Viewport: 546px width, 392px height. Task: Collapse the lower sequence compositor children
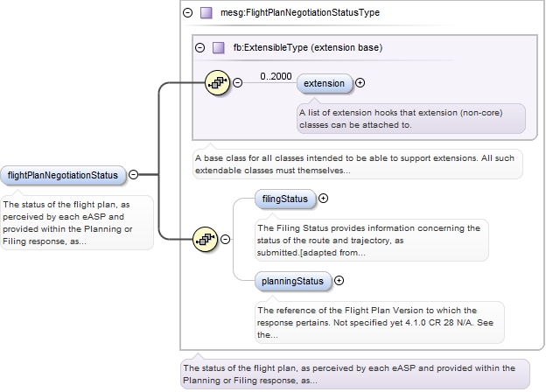(x=226, y=239)
